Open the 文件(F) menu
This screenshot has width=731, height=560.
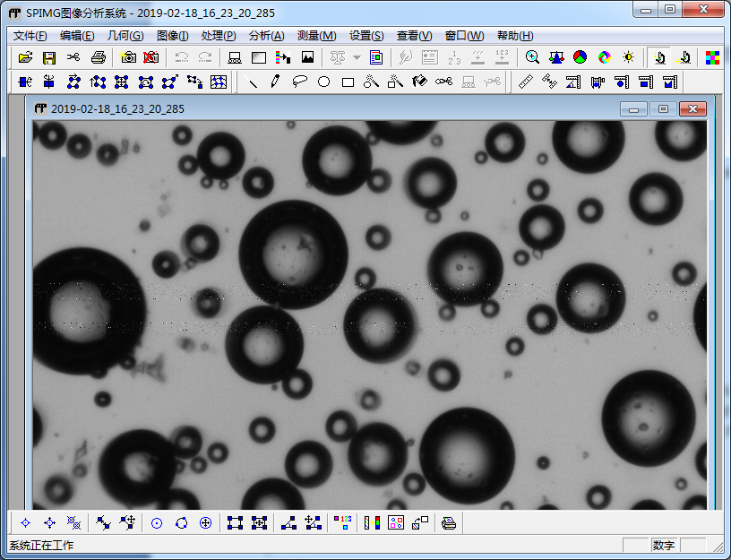point(30,36)
